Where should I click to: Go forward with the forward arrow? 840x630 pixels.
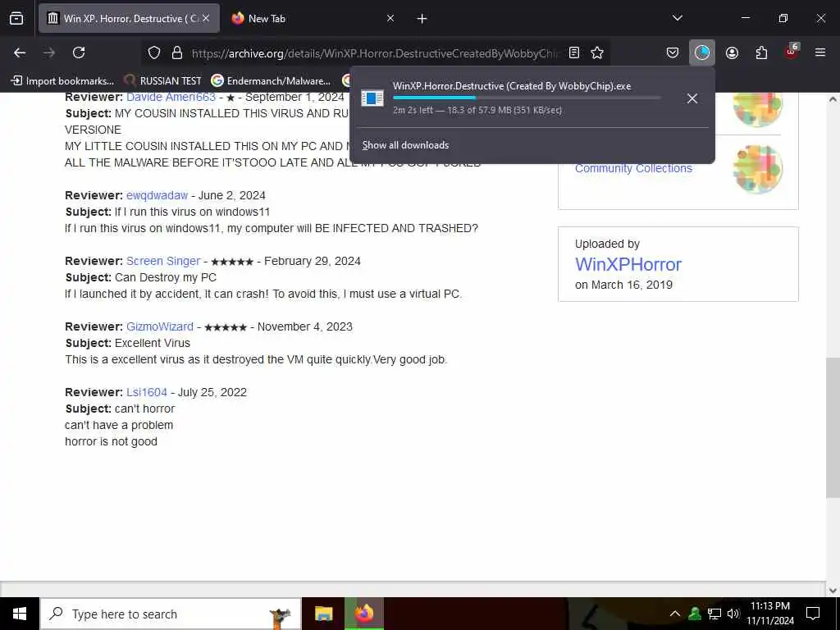(x=49, y=52)
